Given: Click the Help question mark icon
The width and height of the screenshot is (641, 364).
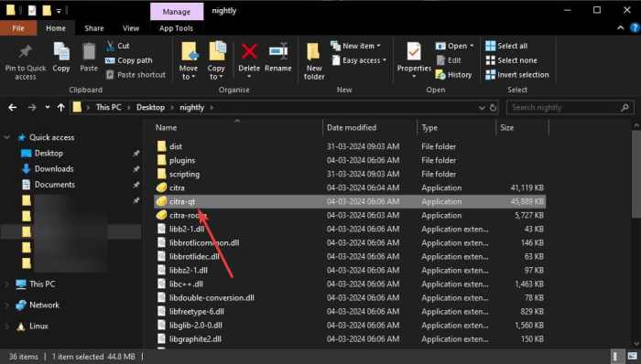Looking at the screenshot, I should [635, 27].
